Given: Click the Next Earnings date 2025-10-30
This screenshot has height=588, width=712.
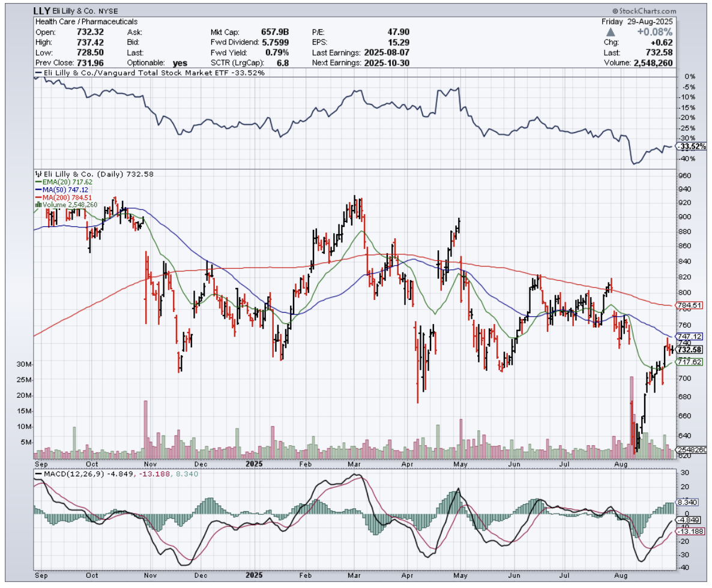Looking at the screenshot, I should tap(385, 63).
